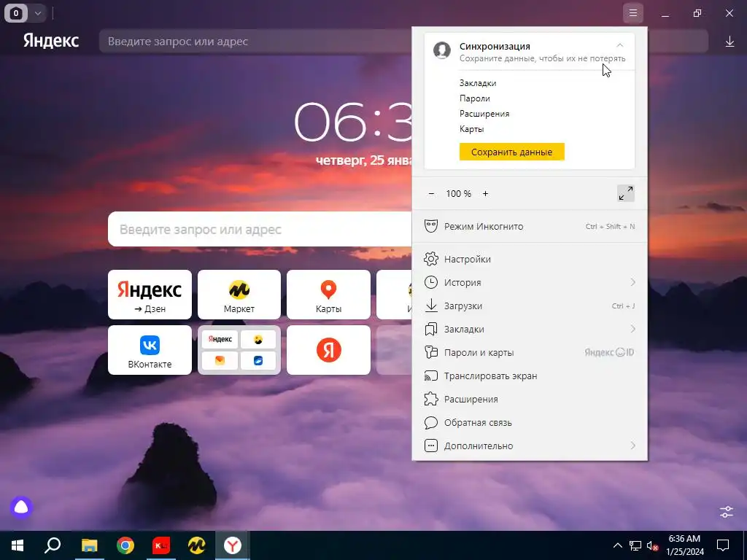
Task: Select Расширения in the sync list
Action: point(484,113)
